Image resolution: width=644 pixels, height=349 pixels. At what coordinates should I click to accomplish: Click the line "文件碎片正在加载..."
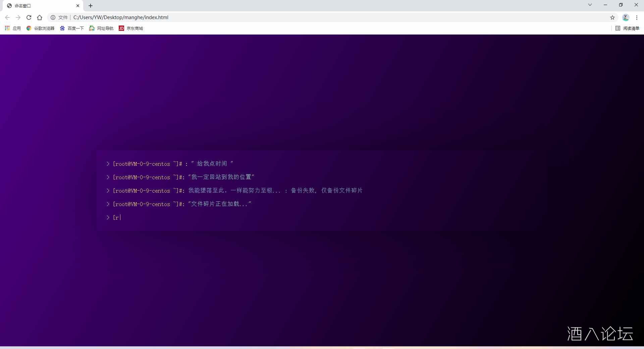[179, 204]
